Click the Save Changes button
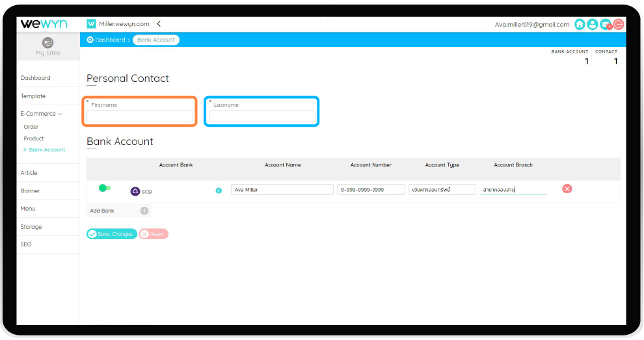644x340 pixels. coord(111,234)
